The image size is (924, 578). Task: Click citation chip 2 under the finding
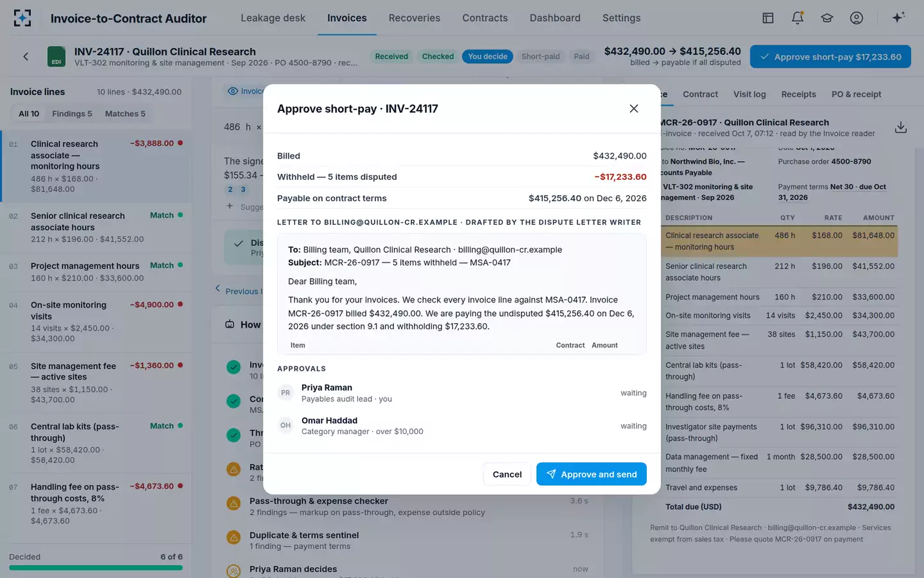230,189
